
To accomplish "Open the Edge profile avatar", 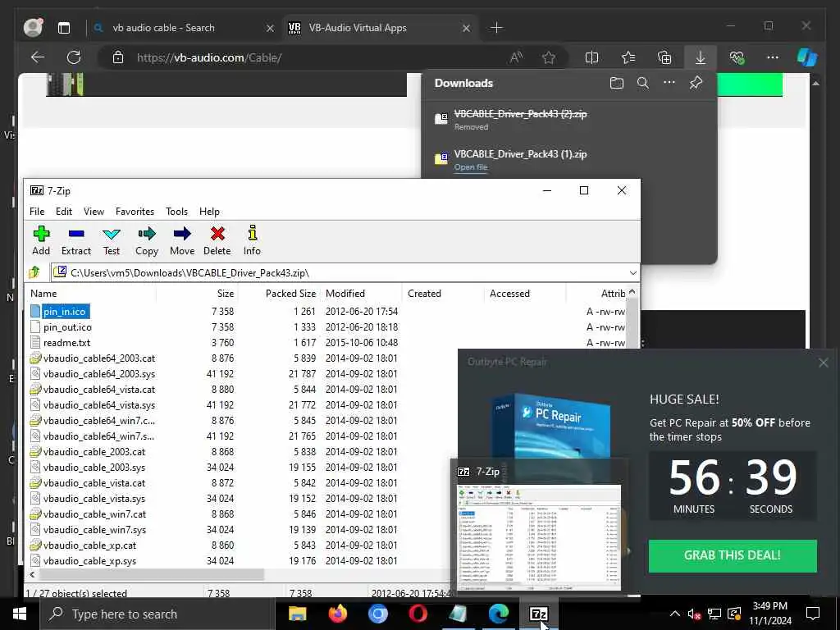I will pos(33,27).
